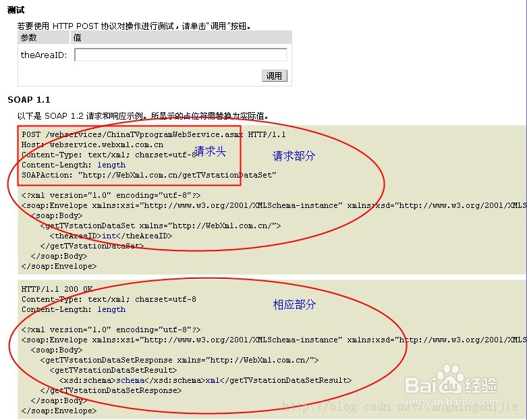This screenshot has width=527, height=420.
Task: Click the request closing </soap:Envelope> tag
Action: (59, 266)
